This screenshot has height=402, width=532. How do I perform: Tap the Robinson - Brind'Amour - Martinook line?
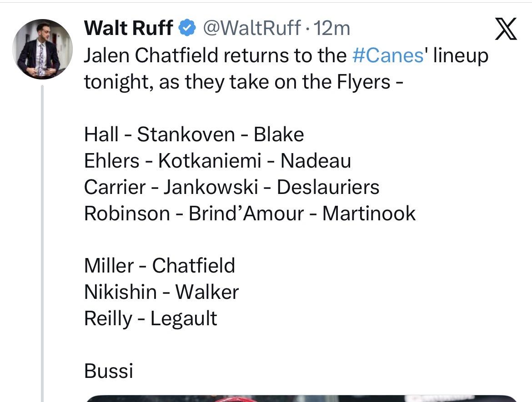pos(250,213)
